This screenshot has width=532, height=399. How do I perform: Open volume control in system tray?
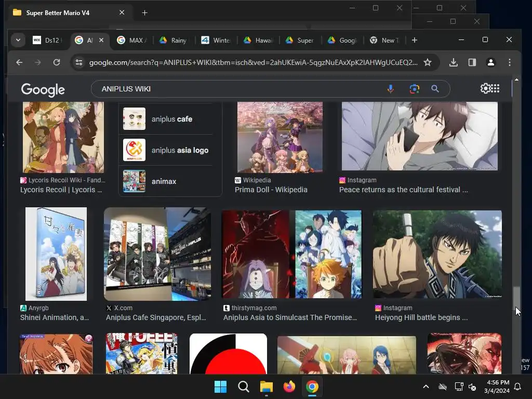tap(472, 387)
